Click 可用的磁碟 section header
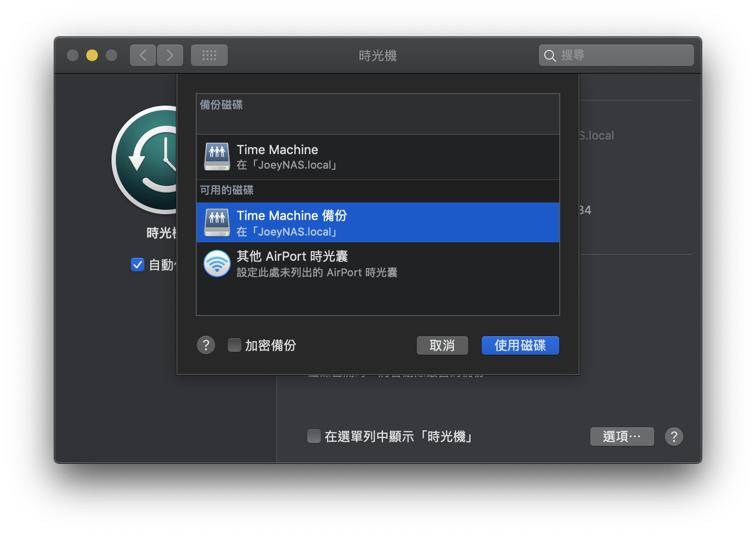The height and width of the screenshot is (535, 756). coord(227,190)
